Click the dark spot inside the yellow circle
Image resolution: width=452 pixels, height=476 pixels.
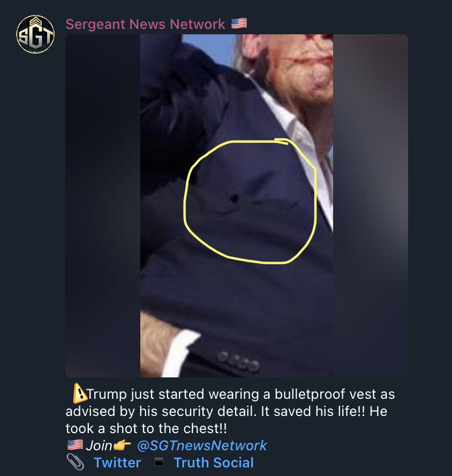click(234, 198)
